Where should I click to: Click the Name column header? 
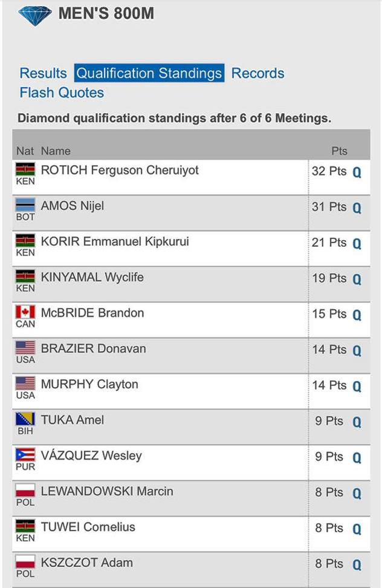tap(56, 151)
